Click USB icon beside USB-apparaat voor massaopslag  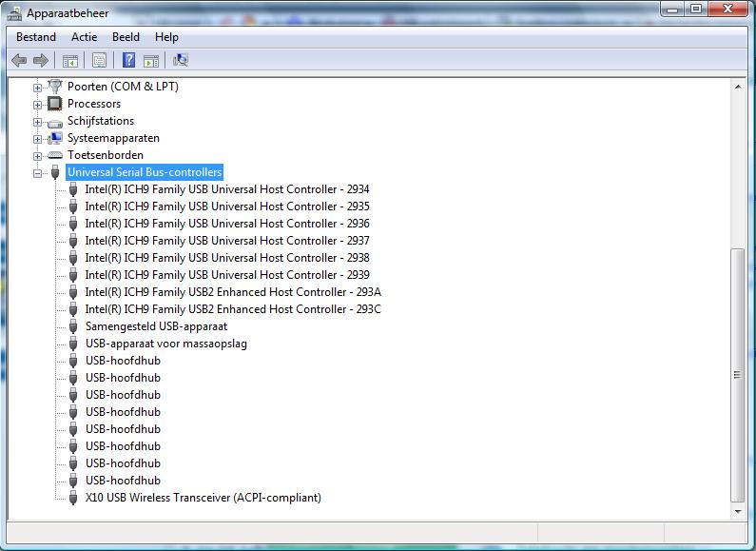[73, 344]
